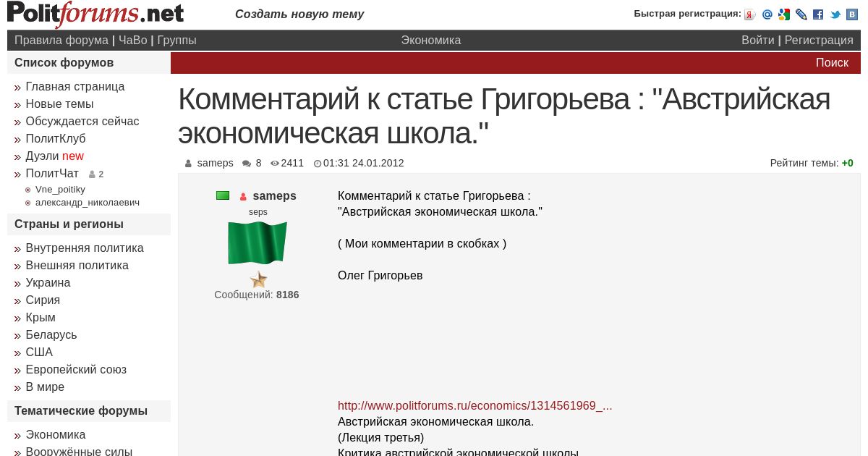Click the small green flag icon beside sameps
Viewport: 868px width, 456px height.
tap(223, 195)
